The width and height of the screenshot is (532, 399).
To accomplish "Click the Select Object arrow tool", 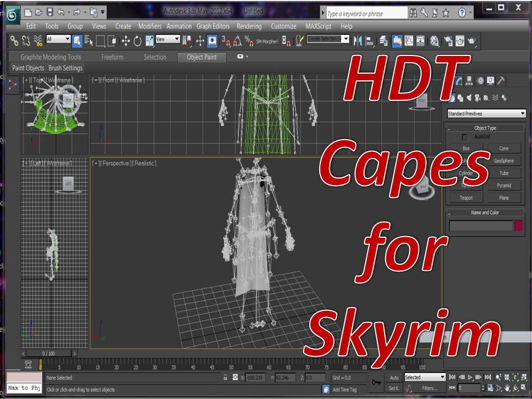I will [x=77, y=40].
